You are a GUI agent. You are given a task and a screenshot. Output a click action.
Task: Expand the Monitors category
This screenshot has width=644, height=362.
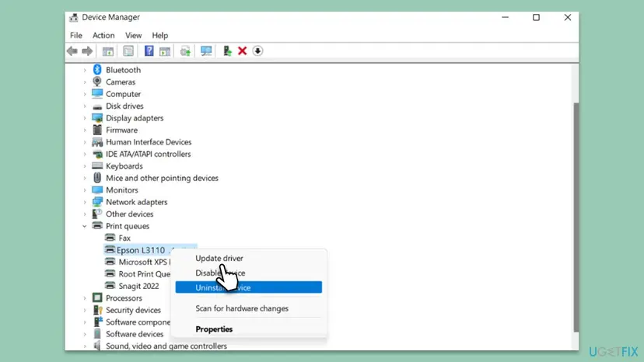coord(85,190)
